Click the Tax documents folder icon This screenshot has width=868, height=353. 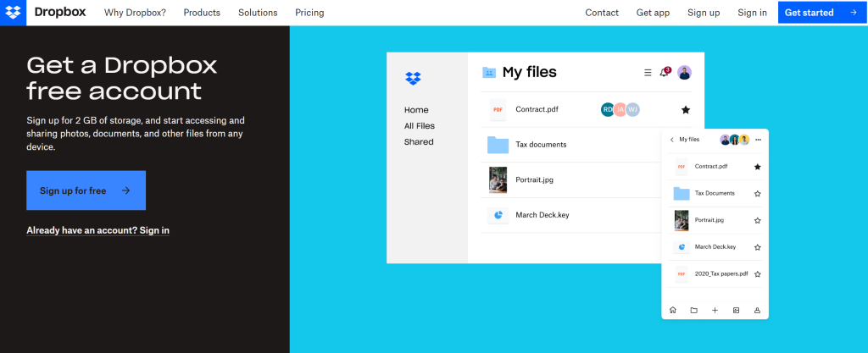tap(498, 145)
